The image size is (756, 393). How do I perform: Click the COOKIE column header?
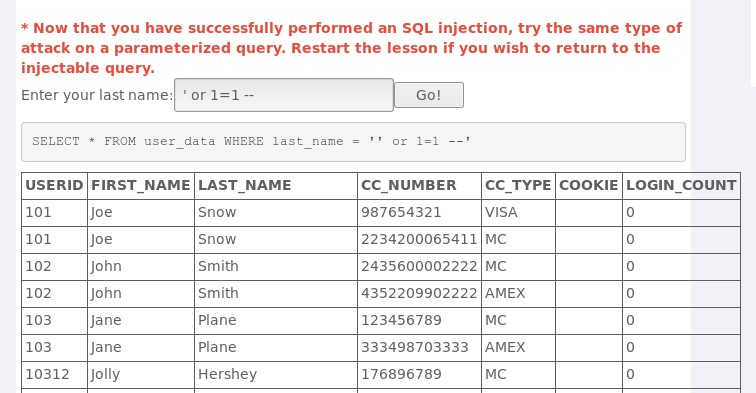pos(589,186)
